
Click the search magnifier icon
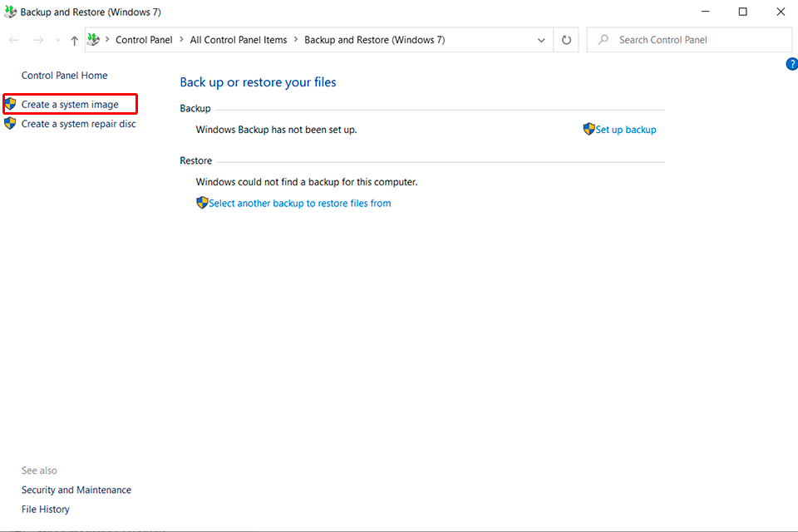[x=603, y=39]
